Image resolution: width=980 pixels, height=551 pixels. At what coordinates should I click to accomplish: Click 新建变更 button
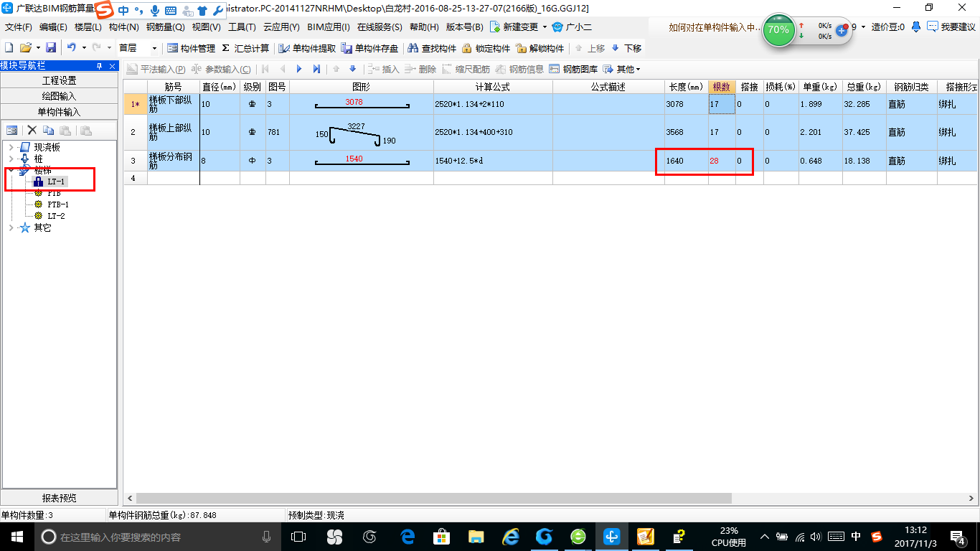point(514,27)
